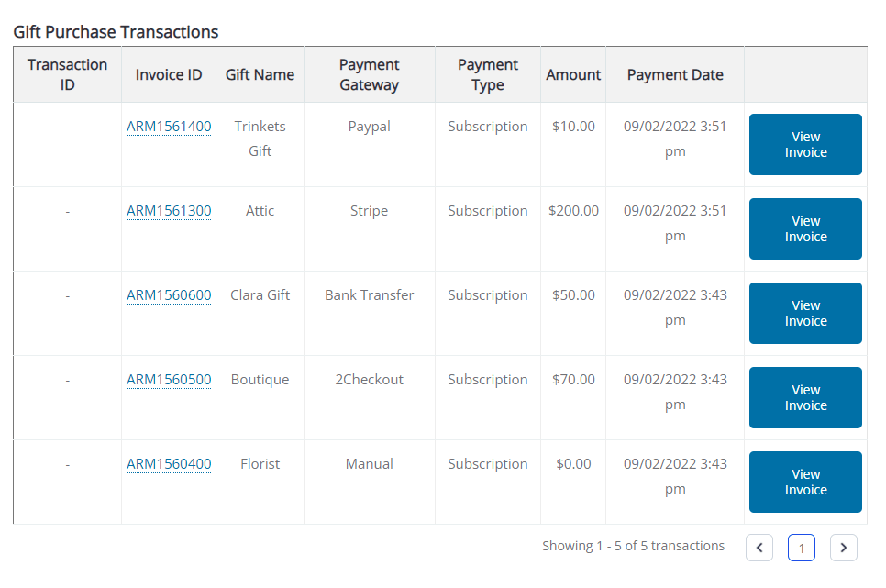The image size is (886, 588).
Task: Go to next page using right chevron
Action: pyautogui.click(x=843, y=548)
